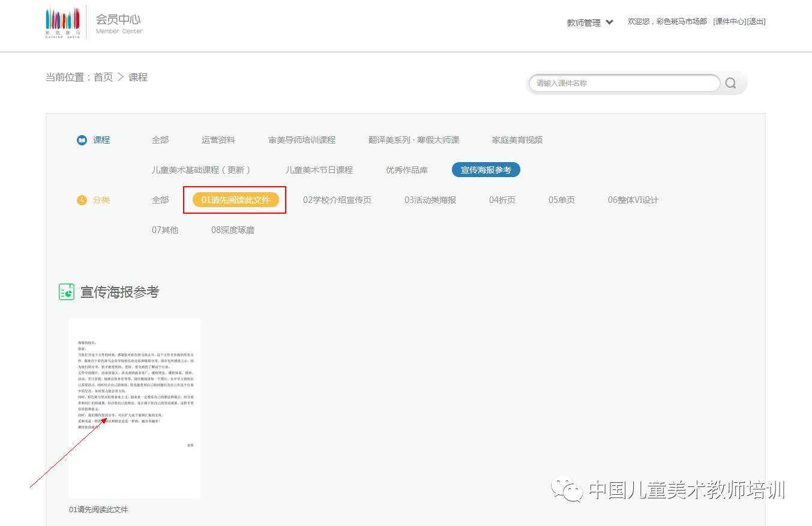This screenshot has width=812, height=526.
Task: Click the 01请先阅读此文件 caption below thumbnail
Action: pos(98,510)
